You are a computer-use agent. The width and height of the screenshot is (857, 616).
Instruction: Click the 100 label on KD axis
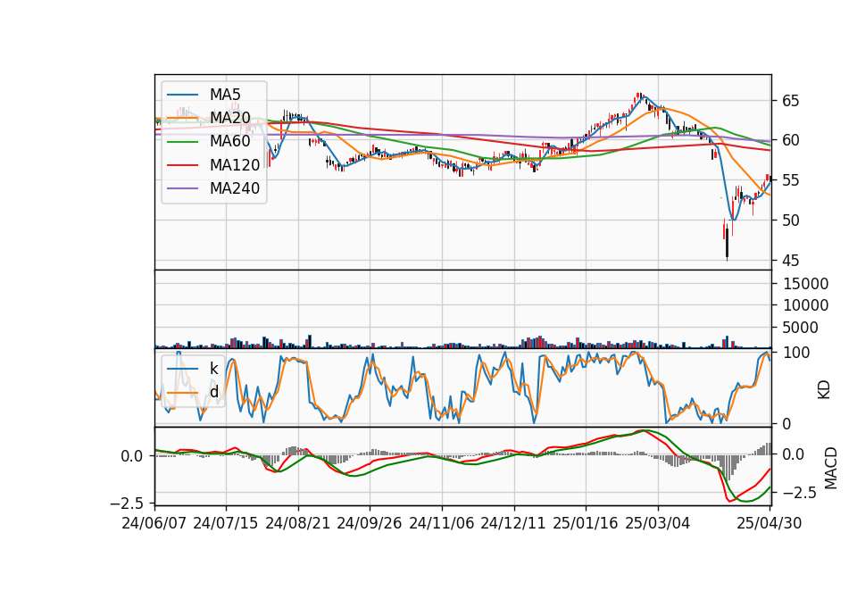pyautogui.click(x=795, y=354)
